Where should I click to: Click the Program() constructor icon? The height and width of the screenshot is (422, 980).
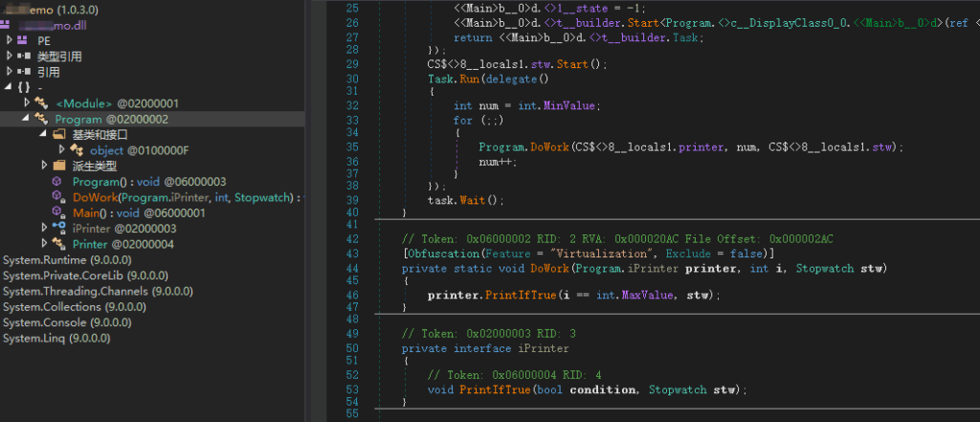pos(58,182)
